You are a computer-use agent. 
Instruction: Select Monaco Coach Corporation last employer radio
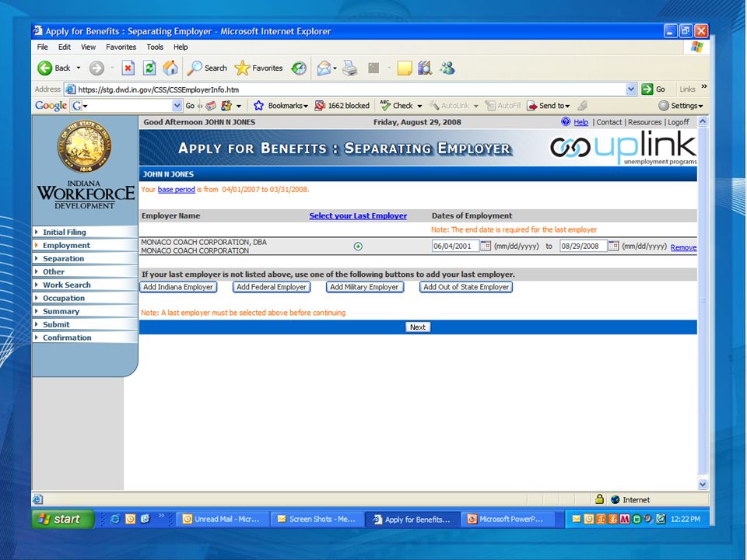click(358, 247)
